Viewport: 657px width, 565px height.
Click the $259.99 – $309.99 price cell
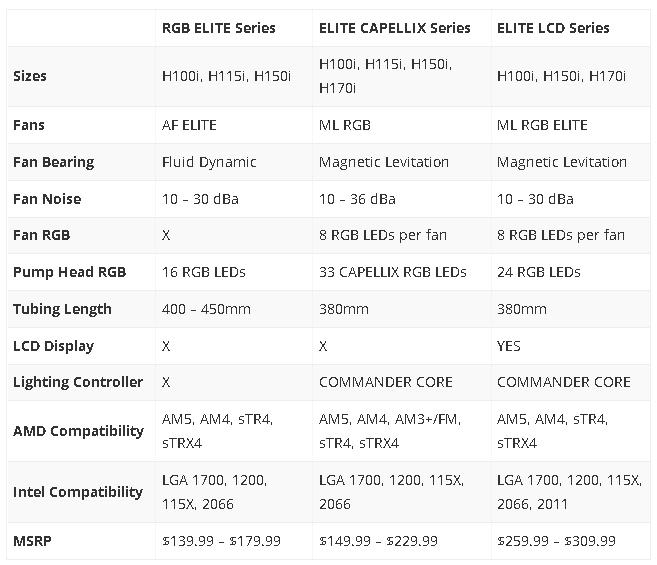556,541
